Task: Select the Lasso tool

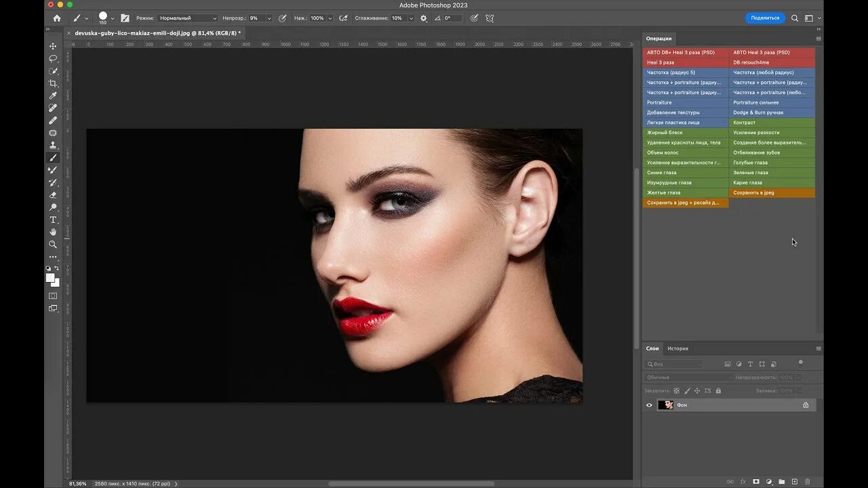Action: [53, 58]
